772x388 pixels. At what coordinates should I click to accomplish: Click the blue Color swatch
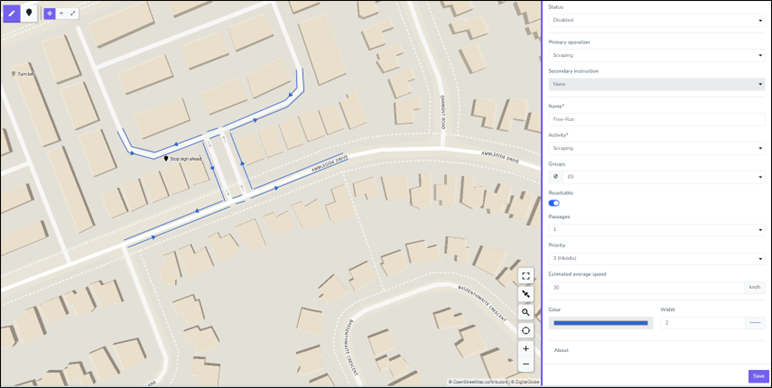click(601, 323)
